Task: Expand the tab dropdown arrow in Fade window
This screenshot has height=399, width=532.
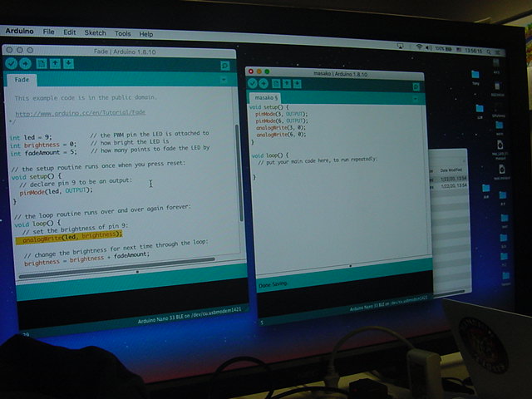Action: coord(224,80)
